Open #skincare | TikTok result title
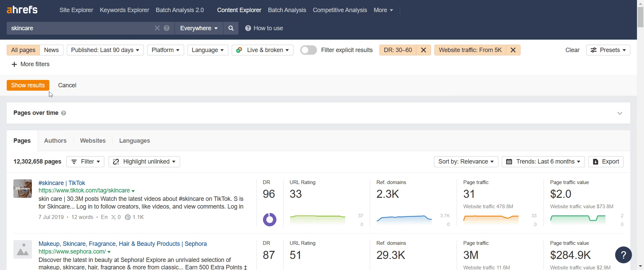Image resolution: width=644 pixels, height=270 pixels. click(x=62, y=183)
